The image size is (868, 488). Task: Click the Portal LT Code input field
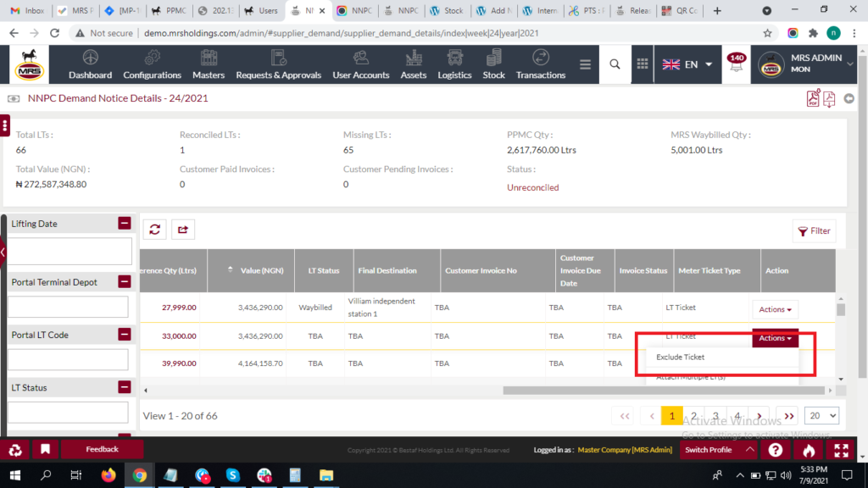[68, 359]
